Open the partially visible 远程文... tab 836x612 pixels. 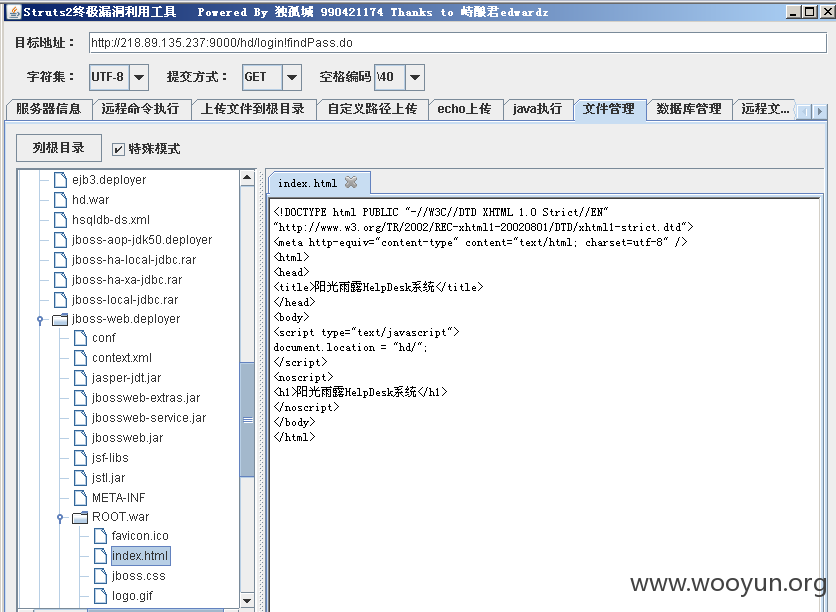(764, 109)
